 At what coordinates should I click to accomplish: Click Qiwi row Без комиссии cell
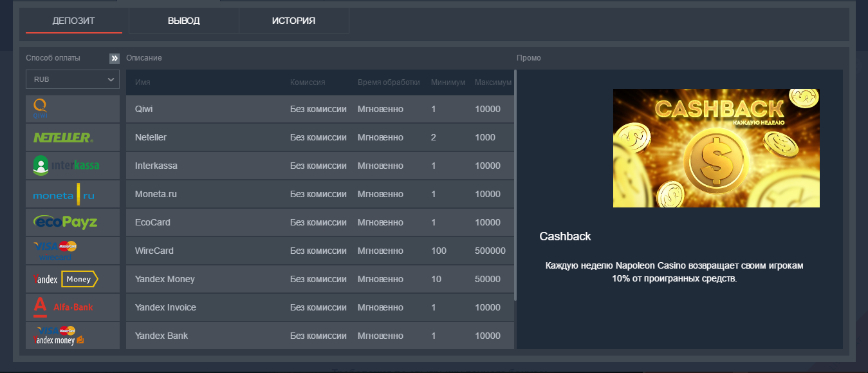pos(319,109)
